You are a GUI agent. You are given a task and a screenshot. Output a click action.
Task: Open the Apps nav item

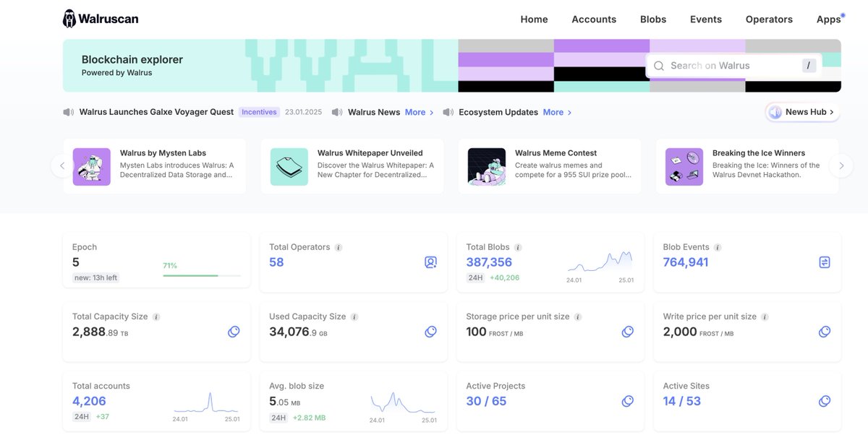[829, 20]
